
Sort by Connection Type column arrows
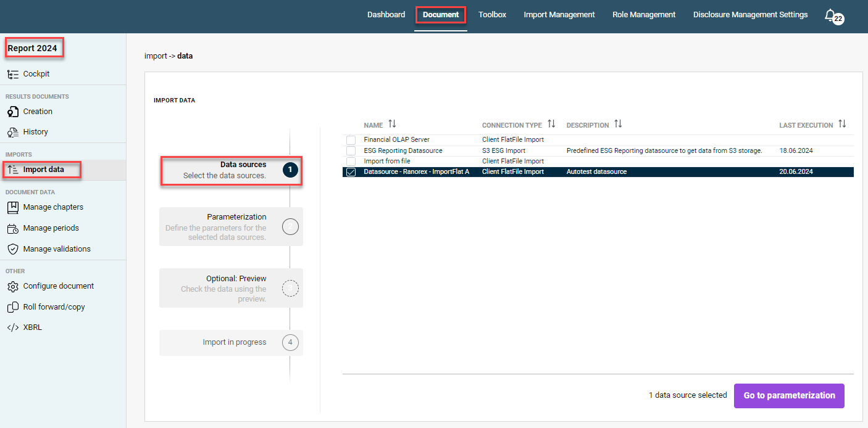point(551,124)
